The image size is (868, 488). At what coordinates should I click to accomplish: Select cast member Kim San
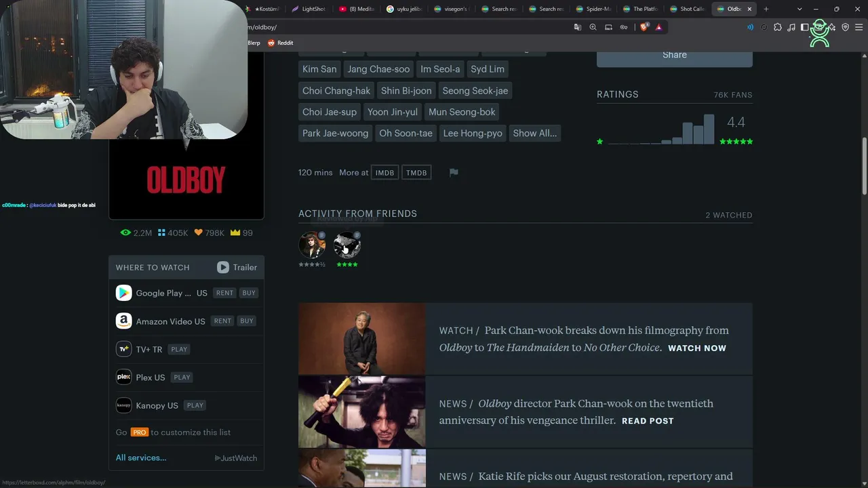(x=319, y=69)
